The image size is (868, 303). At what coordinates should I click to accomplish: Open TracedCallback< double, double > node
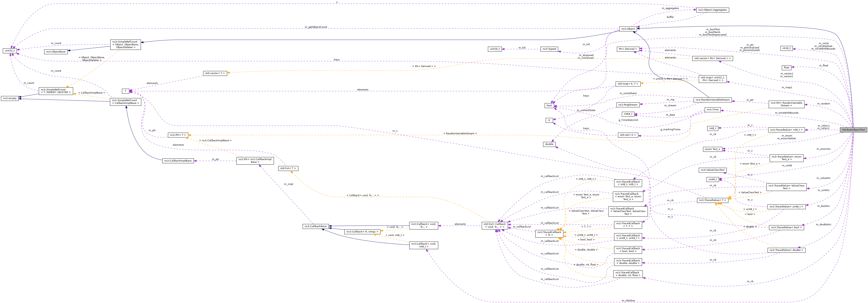tap(628, 262)
